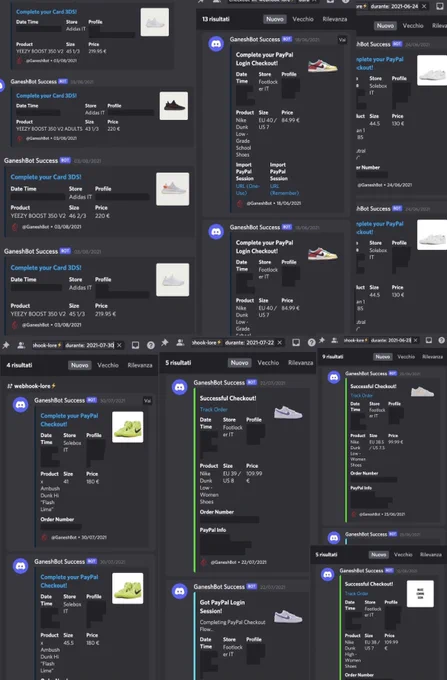Viewport: 447px width, 680px height.
Task: Select Rilevanza tab in 9 risultati panel
Action: point(432,356)
